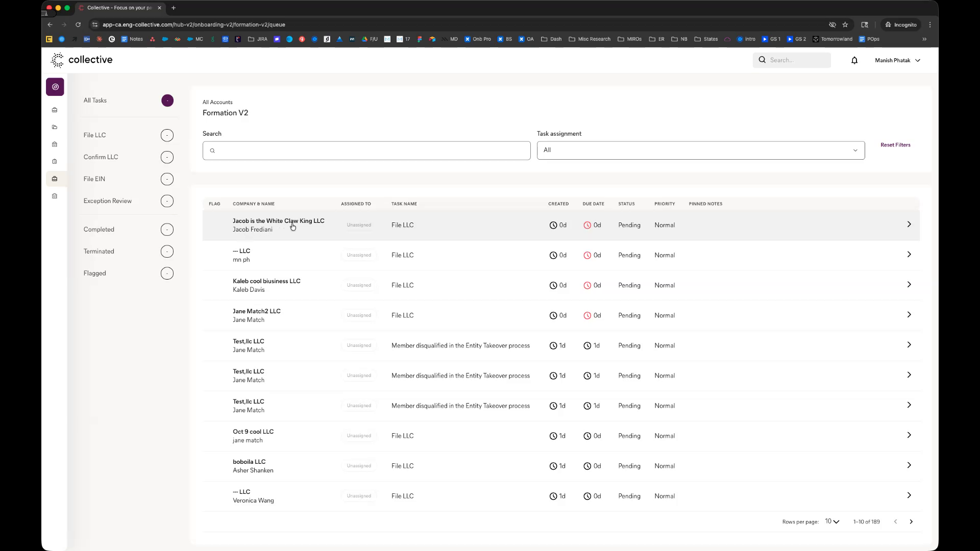Open the JIRA bookmarks folder
Image resolution: width=980 pixels, height=551 pixels.
(258, 39)
